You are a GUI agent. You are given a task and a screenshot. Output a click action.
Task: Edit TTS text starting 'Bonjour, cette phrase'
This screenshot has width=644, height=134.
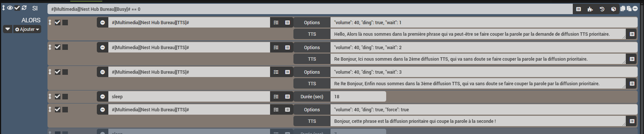click(x=478, y=121)
